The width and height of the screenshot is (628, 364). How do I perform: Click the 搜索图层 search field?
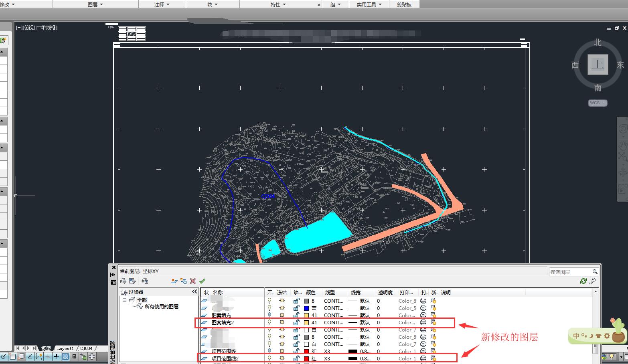[569, 272]
